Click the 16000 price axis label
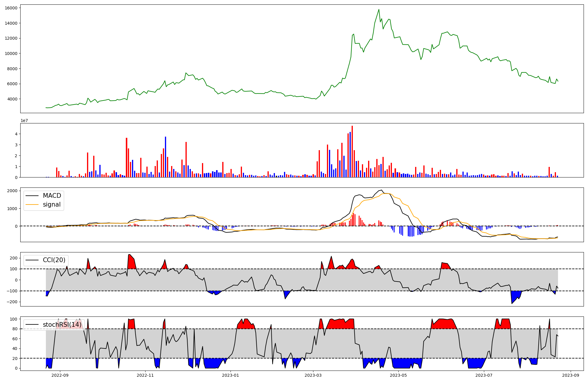588x382 pixels. tap(11, 8)
